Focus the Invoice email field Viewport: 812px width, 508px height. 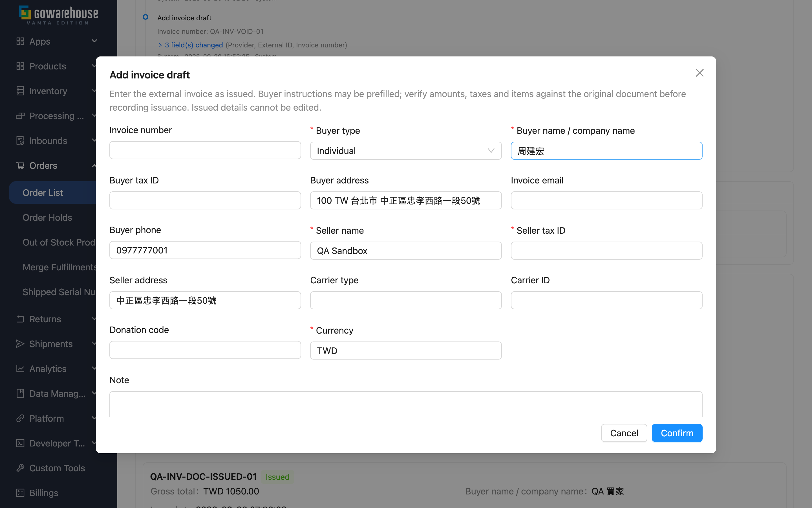(606, 201)
